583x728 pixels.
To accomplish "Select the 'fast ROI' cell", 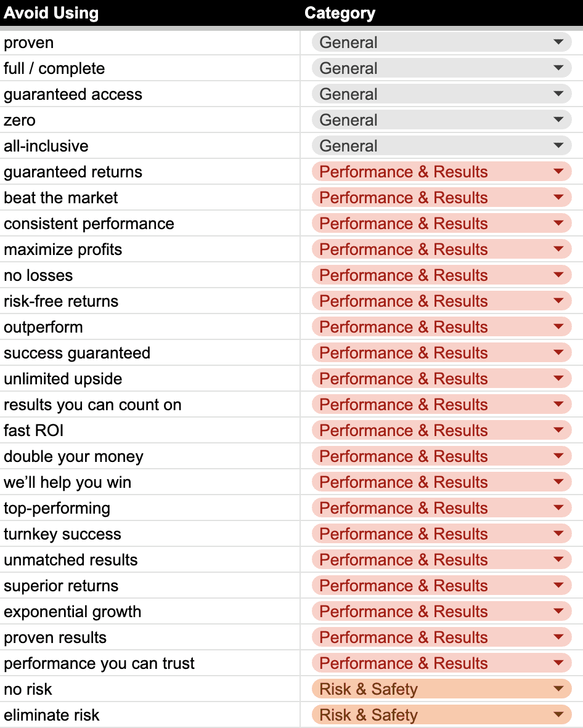I will point(150,431).
